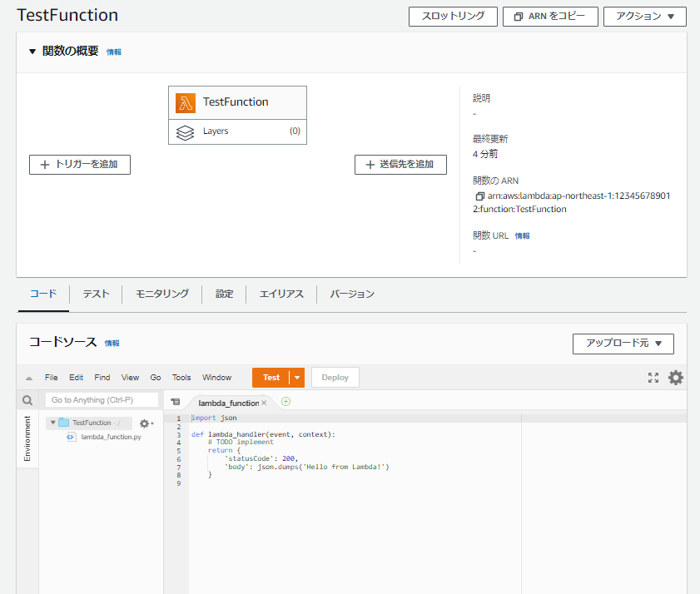Run the orange Test button

tap(271, 378)
